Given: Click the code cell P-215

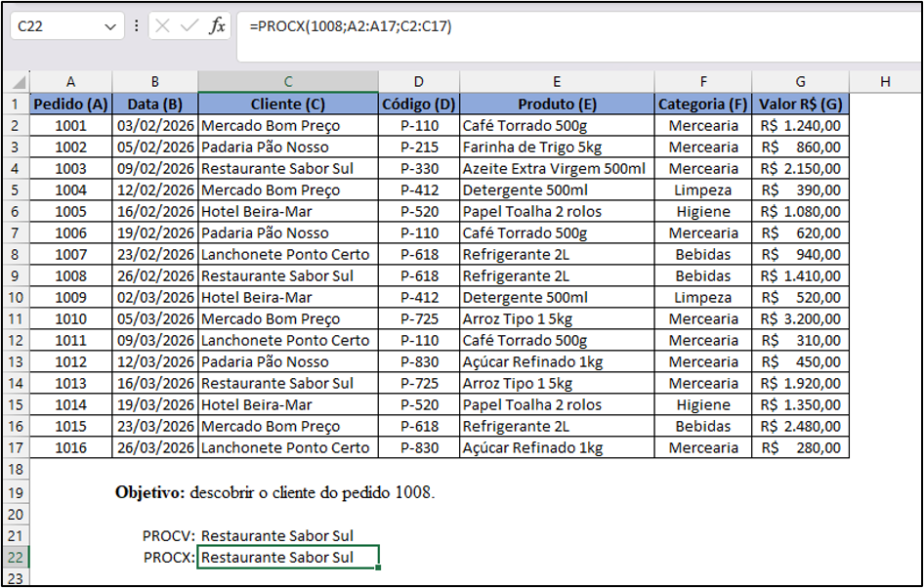Looking at the screenshot, I should point(419,147).
